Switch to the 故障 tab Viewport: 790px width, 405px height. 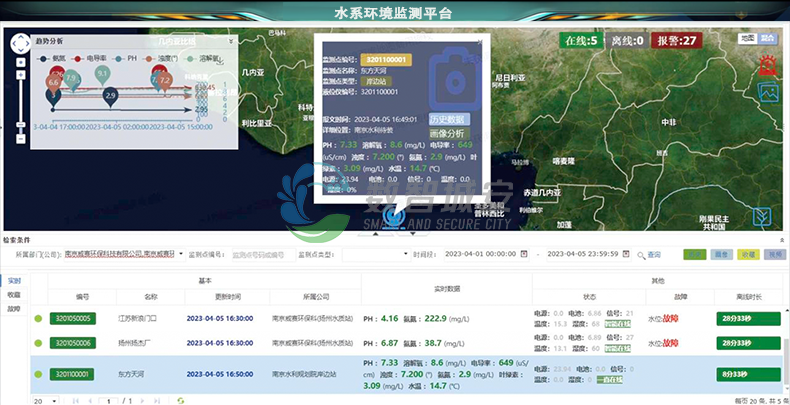coord(13,309)
